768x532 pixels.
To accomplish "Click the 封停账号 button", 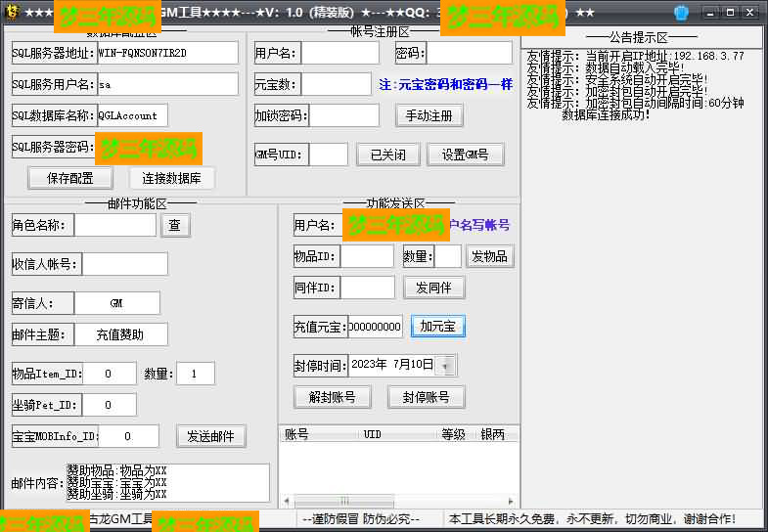I will point(426,397).
